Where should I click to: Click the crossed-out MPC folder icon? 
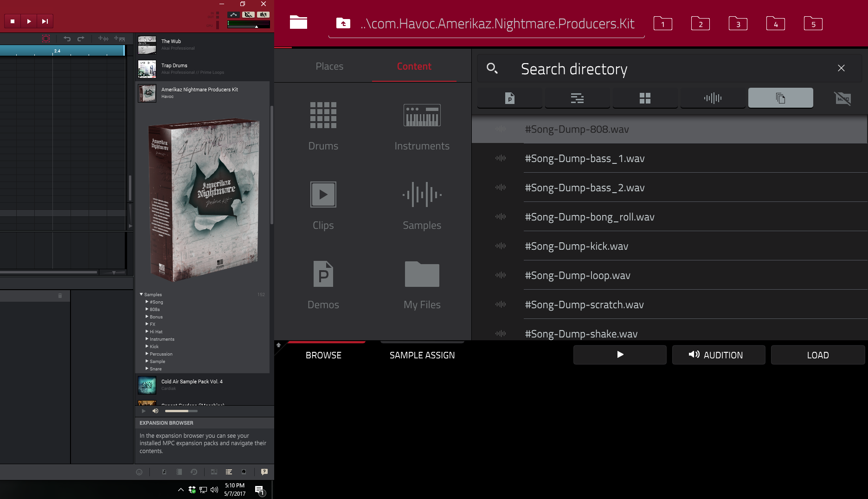[842, 98]
